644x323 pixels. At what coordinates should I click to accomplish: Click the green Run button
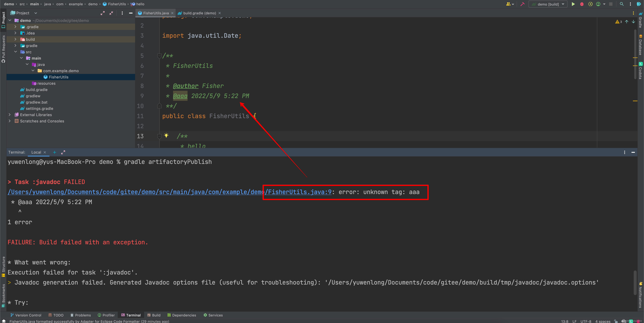[573, 4]
